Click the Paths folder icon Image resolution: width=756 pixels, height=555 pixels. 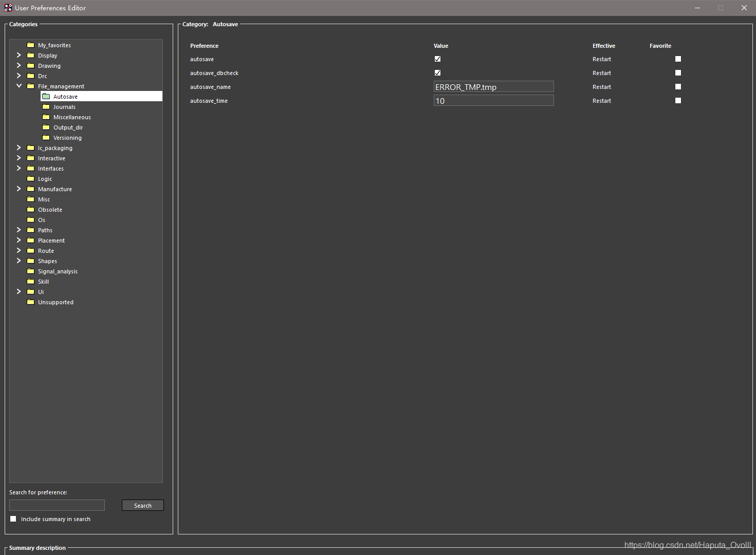pyautogui.click(x=30, y=230)
